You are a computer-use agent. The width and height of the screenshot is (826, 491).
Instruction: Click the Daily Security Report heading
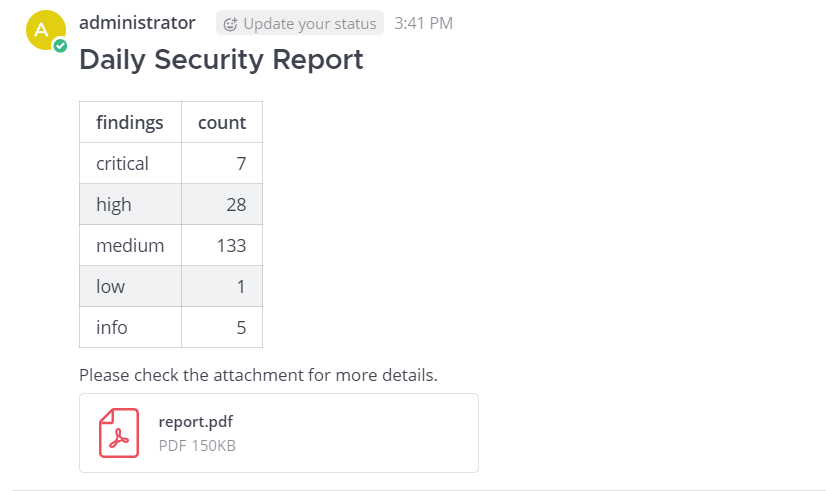[221, 59]
